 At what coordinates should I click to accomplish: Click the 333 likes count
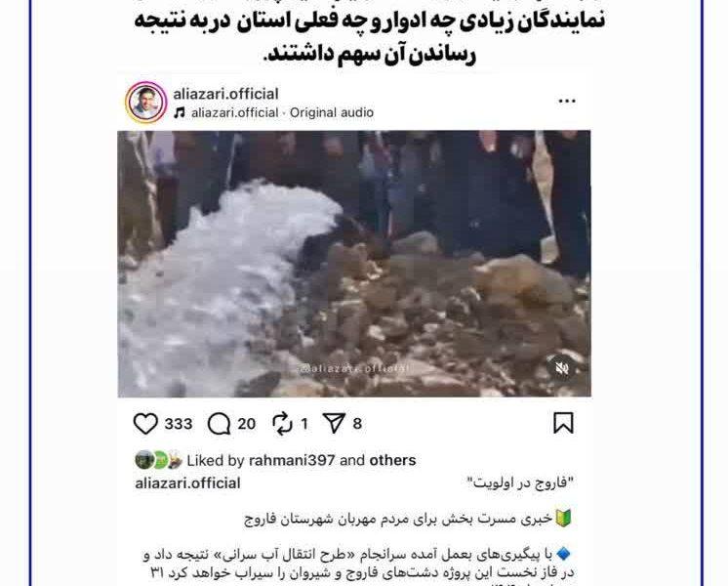[x=179, y=424]
